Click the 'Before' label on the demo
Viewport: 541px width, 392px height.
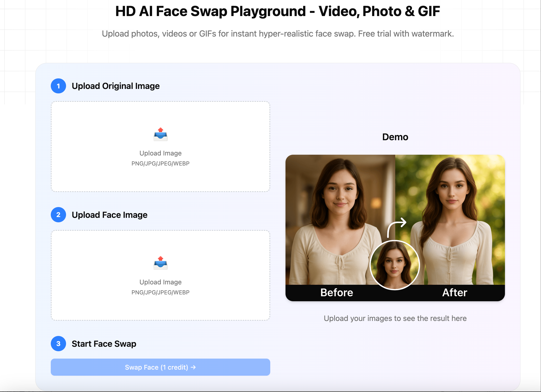337,292
